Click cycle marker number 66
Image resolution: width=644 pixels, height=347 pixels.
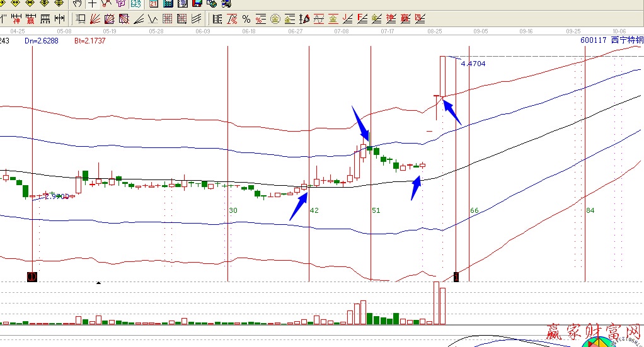(x=474, y=210)
